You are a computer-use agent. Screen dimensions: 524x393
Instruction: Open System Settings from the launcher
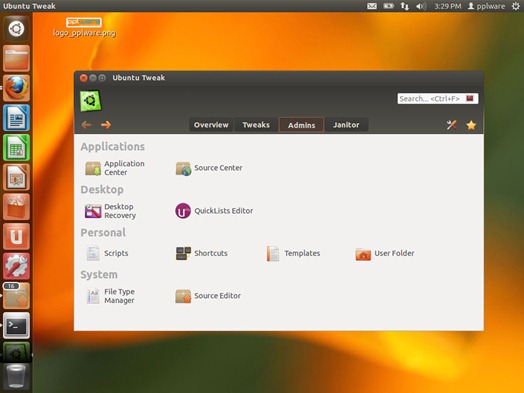point(16,266)
